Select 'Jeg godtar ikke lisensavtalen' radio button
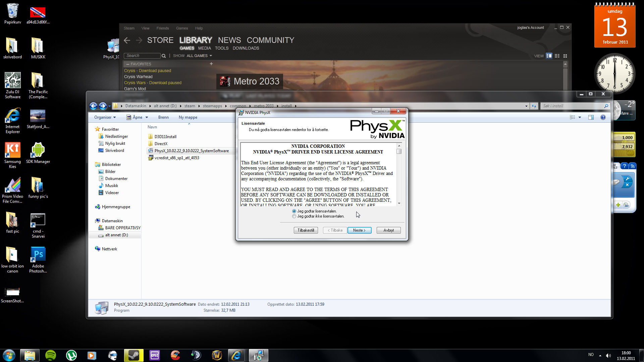This screenshot has height=362, width=644. point(294,217)
